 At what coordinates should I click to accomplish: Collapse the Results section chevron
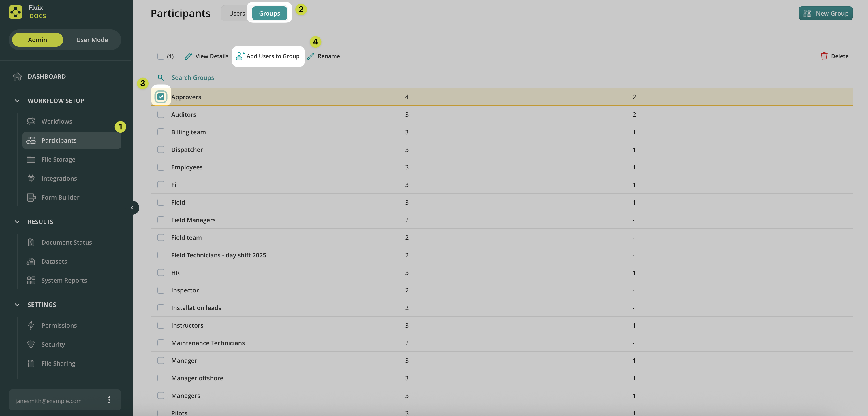(x=17, y=222)
